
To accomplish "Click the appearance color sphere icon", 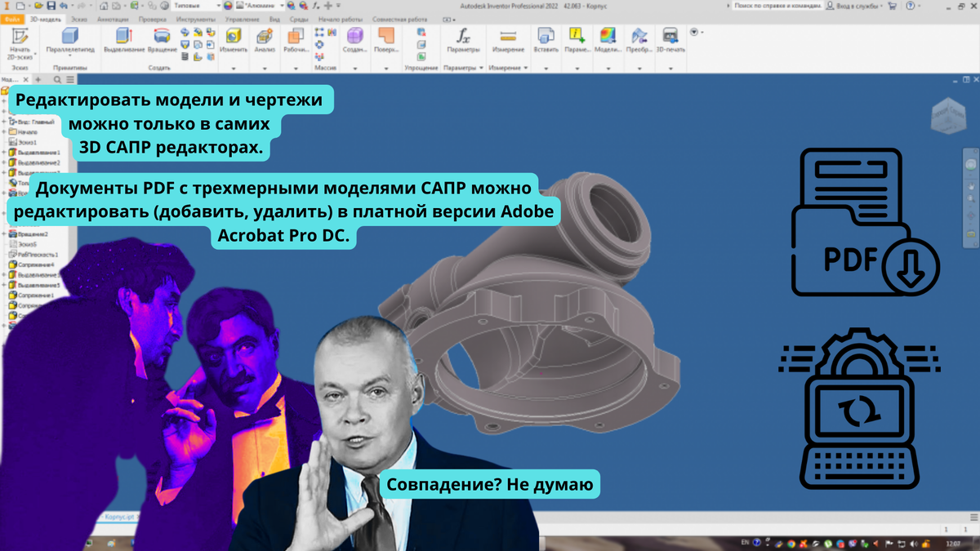I will (x=229, y=6).
